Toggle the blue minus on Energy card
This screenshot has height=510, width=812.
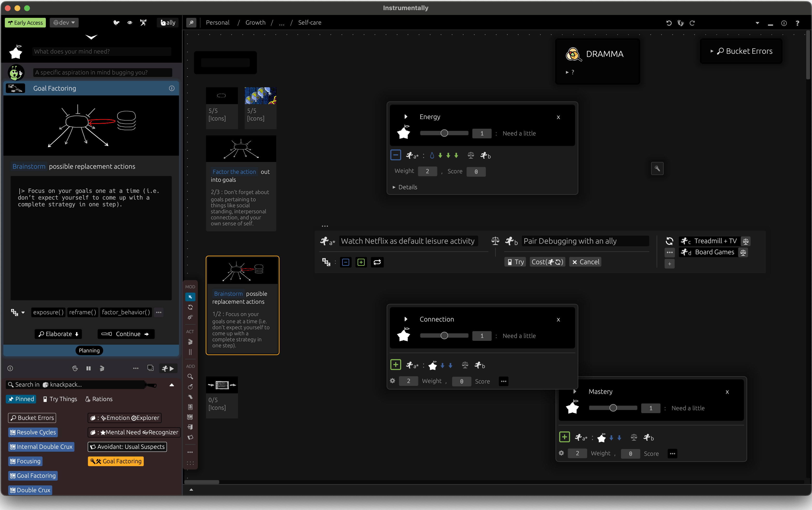pos(396,155)
